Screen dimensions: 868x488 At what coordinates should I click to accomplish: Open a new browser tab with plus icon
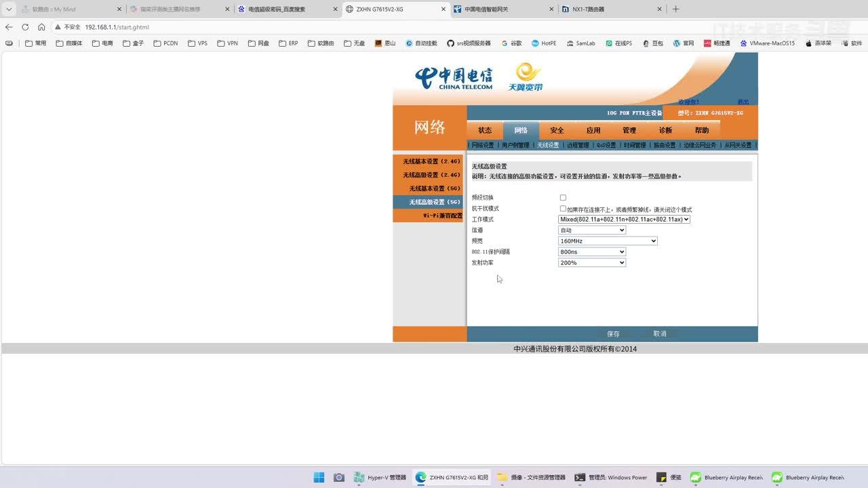(675, 9)
